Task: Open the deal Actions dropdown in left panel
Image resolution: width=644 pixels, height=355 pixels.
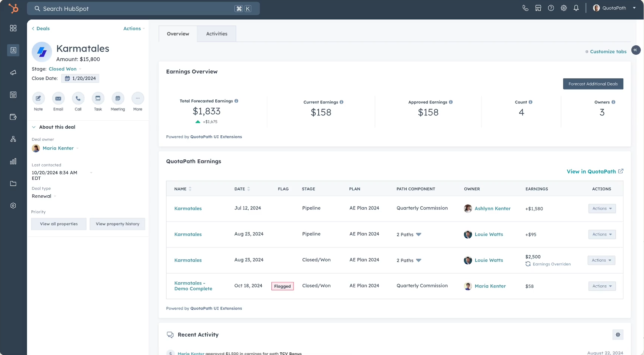Action: coord(134,28)
